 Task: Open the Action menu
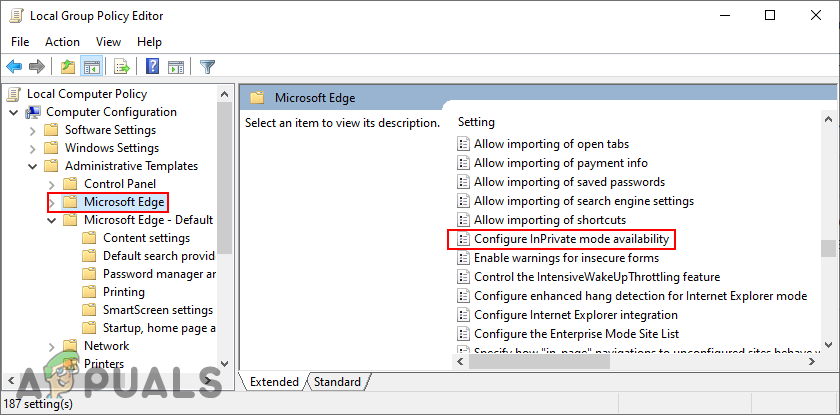62,42
